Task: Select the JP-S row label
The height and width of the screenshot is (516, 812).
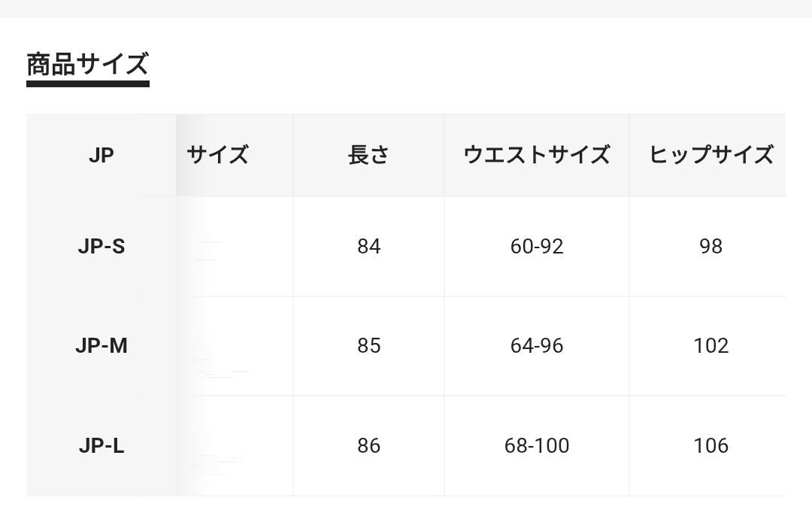Action: point(101,246)
